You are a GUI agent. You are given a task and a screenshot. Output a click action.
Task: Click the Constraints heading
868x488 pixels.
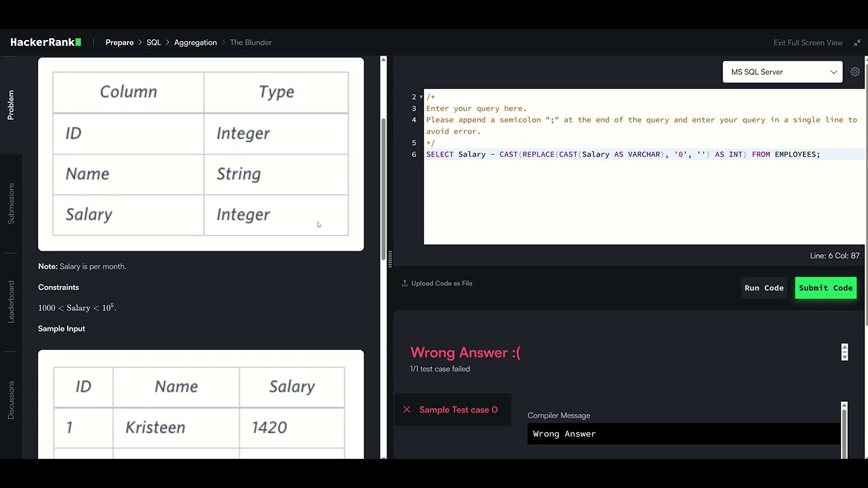point(58,287)
